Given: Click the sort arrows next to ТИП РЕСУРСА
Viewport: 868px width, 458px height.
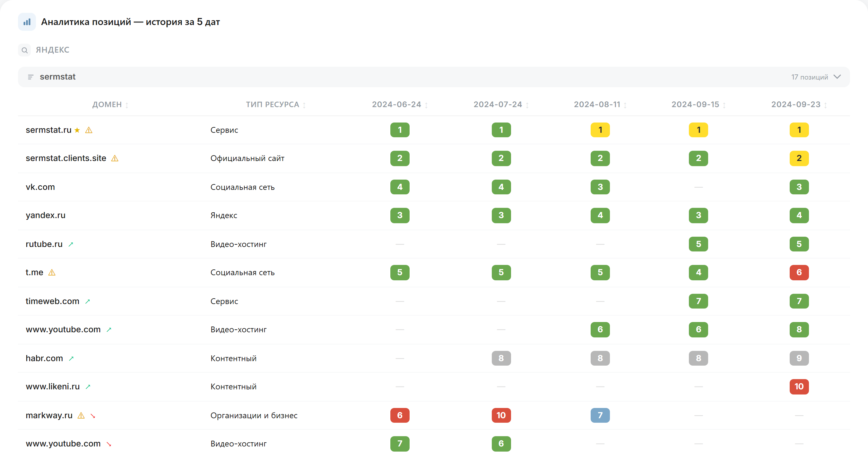Looking at the screenshot, I should point(304,105).
